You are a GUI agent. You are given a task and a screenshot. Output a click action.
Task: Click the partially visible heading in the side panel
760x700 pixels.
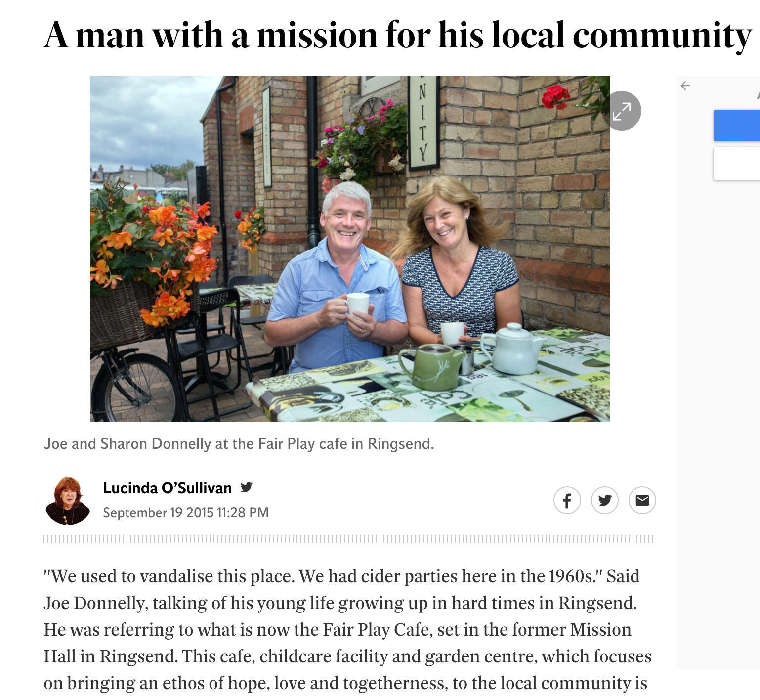(758, 94)
